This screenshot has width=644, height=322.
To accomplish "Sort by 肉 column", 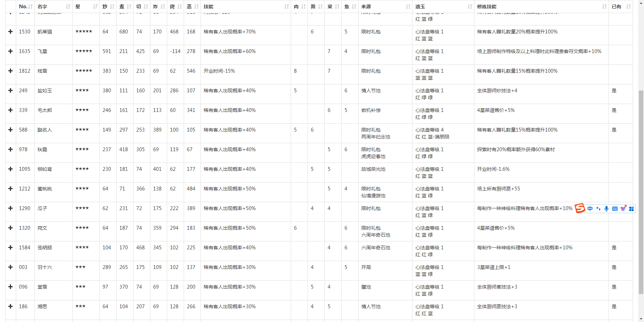I will (299, 7).
